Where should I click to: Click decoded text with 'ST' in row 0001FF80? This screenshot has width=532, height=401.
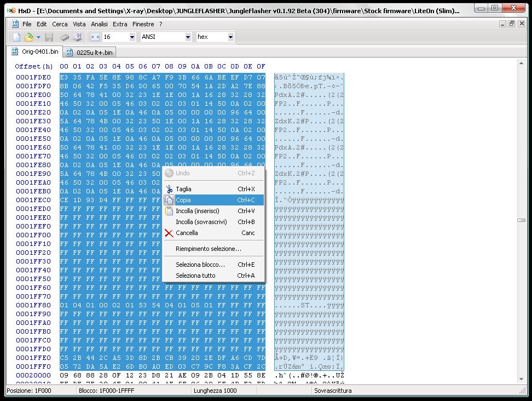[x=309, y=305]
